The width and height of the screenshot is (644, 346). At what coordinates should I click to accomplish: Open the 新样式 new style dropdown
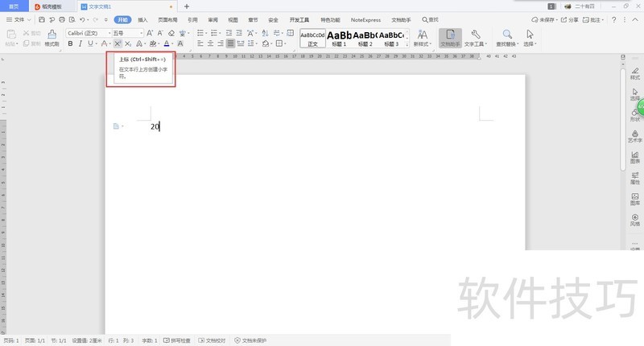point(422,38)
